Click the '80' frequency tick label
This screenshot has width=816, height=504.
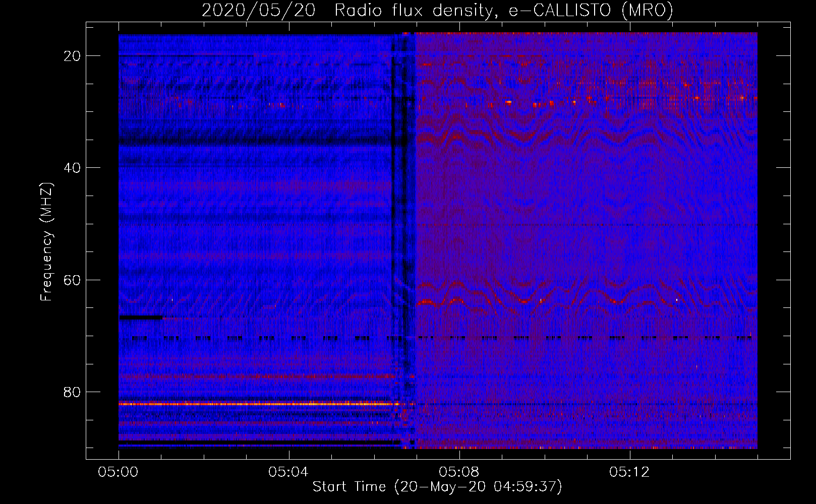73,392
